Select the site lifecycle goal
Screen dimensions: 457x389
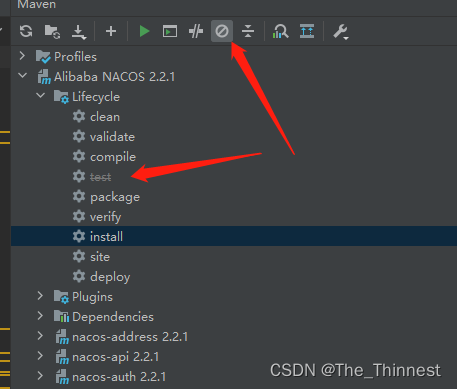click(100, 257)
